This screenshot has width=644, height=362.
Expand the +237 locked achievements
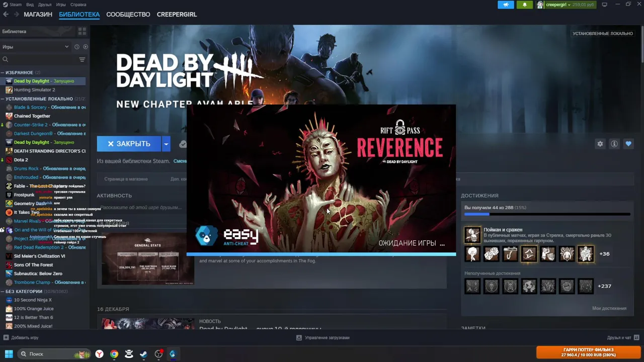point(604,286)
